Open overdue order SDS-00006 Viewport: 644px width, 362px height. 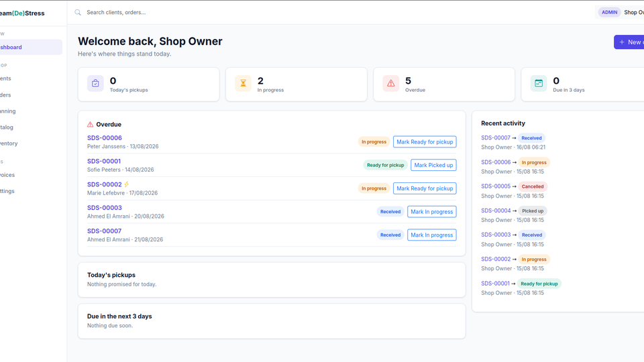(x=105, y=138)
